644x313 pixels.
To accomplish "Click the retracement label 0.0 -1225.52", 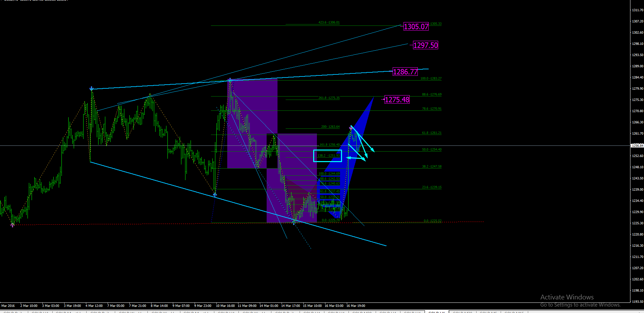I will 432,221.
